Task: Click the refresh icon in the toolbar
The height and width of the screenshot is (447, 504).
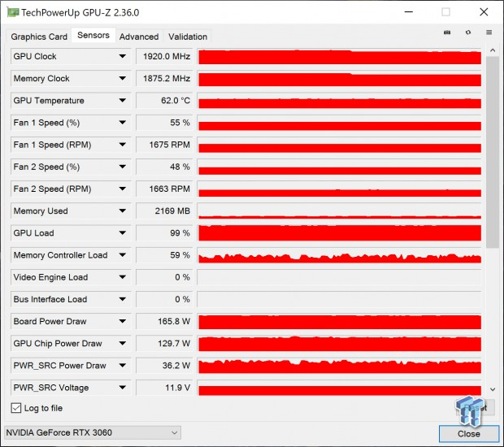Action: click(x=468, y=33)
